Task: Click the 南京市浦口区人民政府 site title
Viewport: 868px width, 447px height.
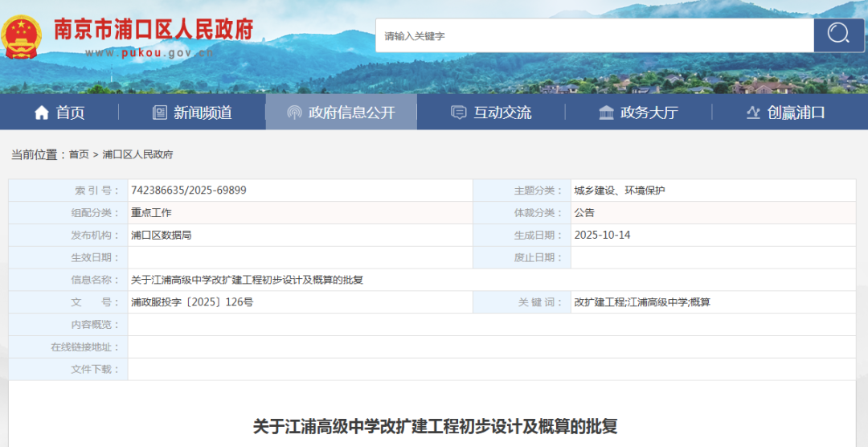Action: (x=153, y=30)
